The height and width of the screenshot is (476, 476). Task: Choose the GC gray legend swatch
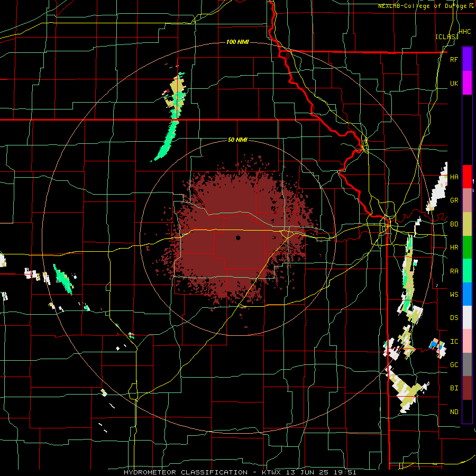(467, 364)
